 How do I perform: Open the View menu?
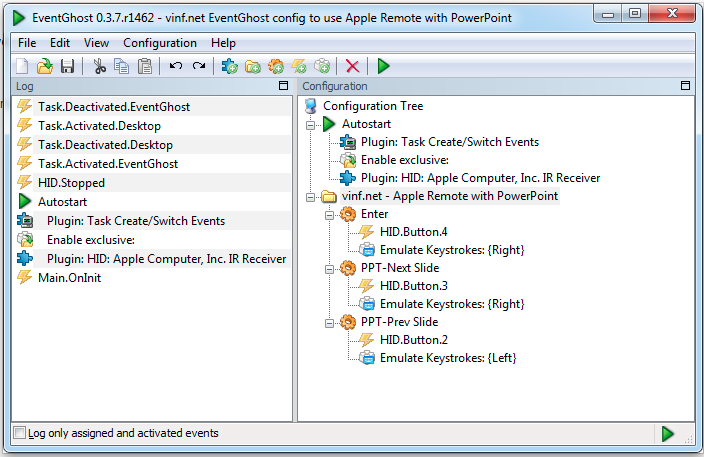click(96, 43)
